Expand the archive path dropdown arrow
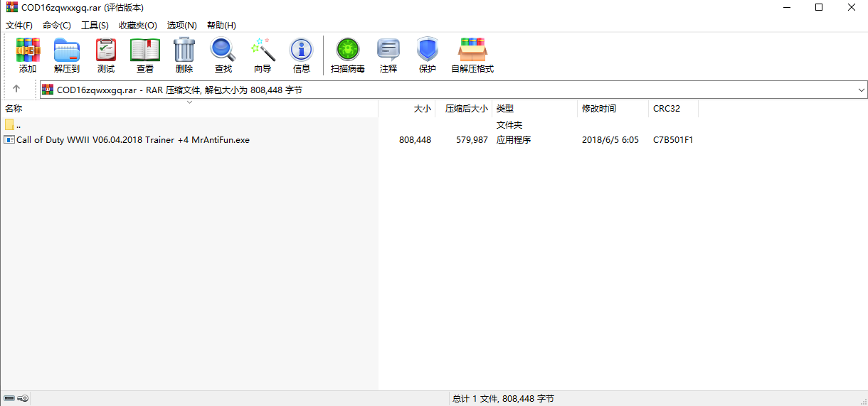The height and width of the screenshot is (406, 868). [861, 90]
